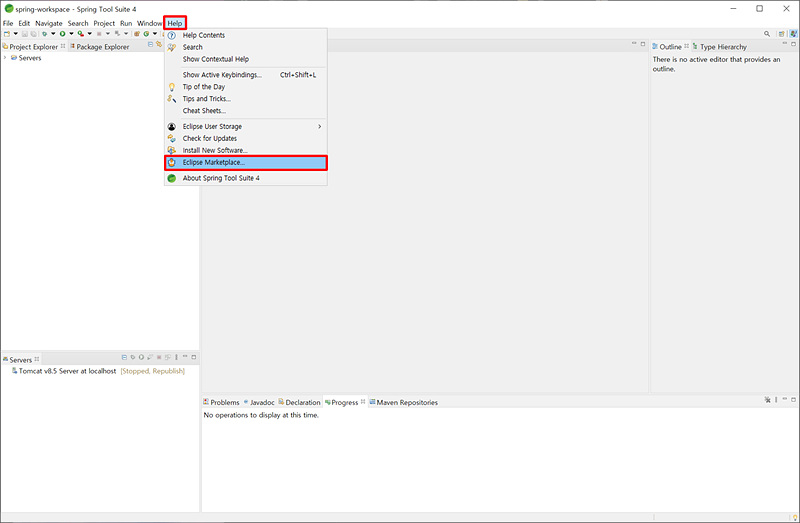Expand the Servers tree node
This screenshot has height=523, width=800.
(5, 58)
